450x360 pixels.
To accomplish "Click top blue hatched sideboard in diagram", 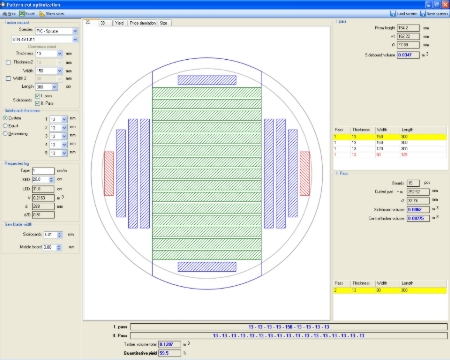I will [x=207, y=80].
